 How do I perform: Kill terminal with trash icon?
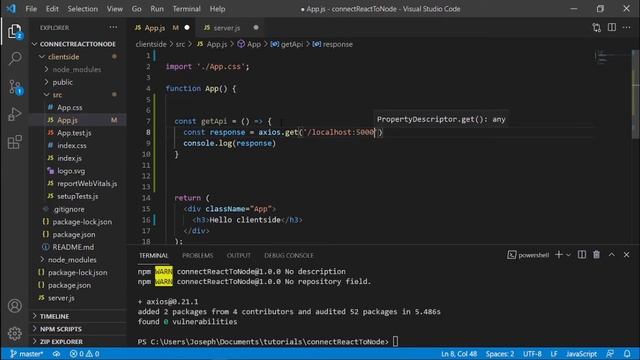[596, 255]
